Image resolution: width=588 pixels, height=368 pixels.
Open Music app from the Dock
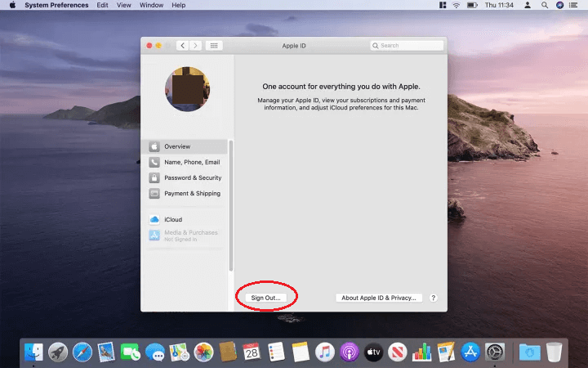[325, 352]
